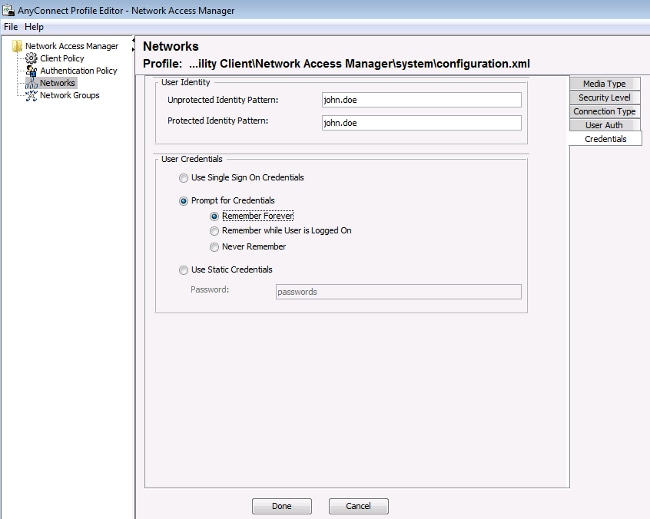Image resolution: width=650 pixels, height=519 pixels.
Task: Select Networks in the tree
Action: pyautogui.click(x=57, y=83)
